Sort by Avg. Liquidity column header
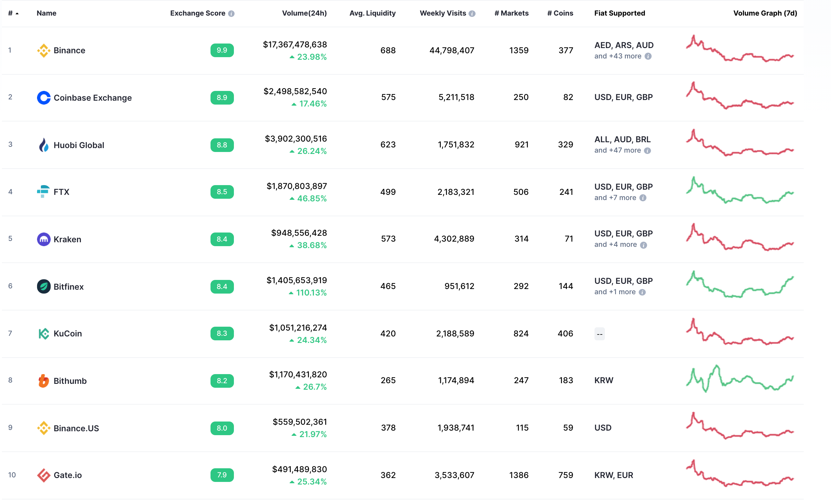831x504 pixels. tap(372, 13)
